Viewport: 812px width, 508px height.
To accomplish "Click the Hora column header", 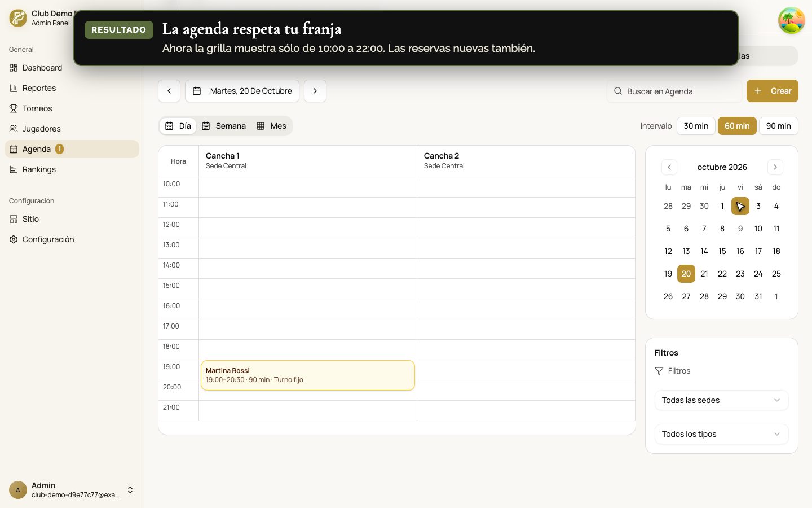I will pos(178,161).
